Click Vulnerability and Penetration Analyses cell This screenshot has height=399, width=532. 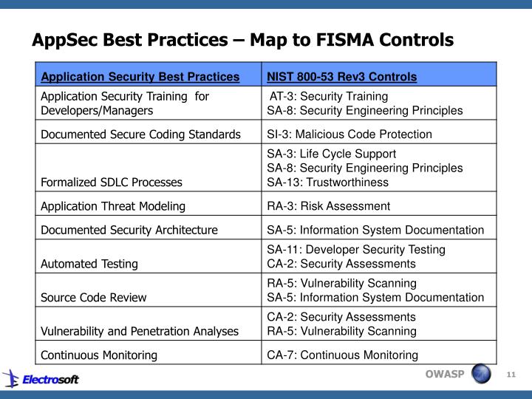click(149, 324)
